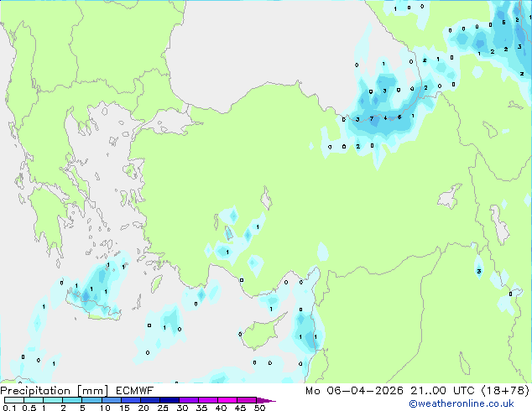Click the '50' legend scale label
Image resolution: width=532 pixels, height=411 pixels.
point(260,408)
